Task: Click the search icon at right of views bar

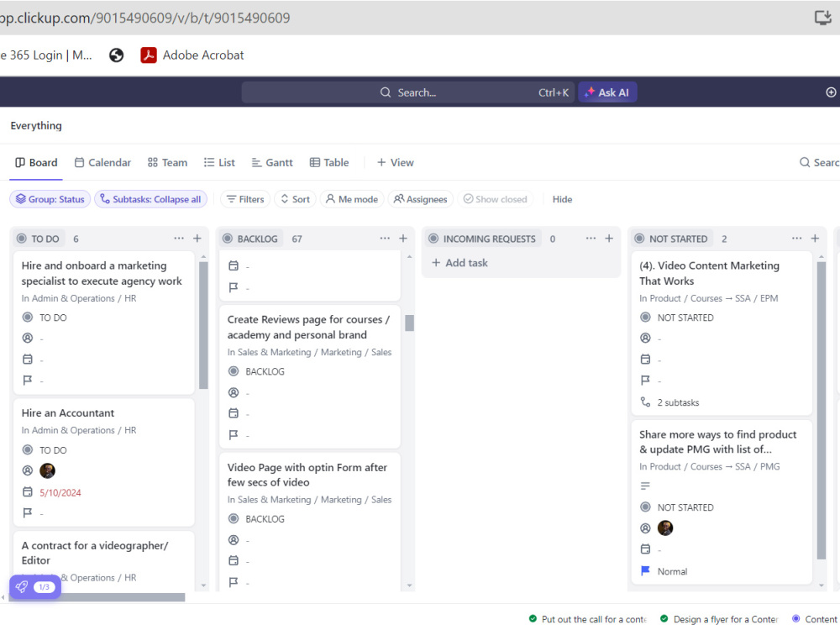Action: 804,162
